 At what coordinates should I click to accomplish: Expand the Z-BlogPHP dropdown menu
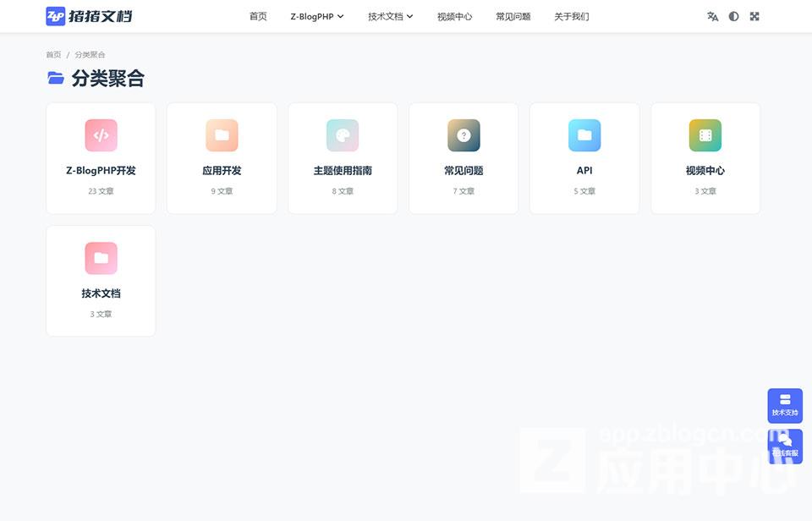(317, 16)
